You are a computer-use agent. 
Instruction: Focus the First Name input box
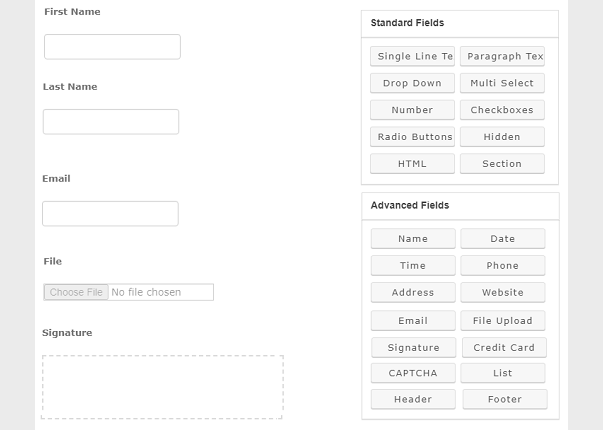point(112,47)
